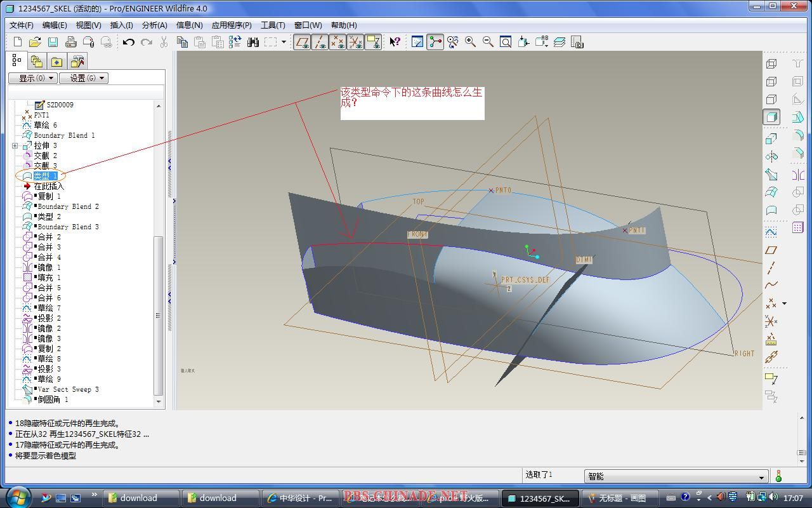Screen dimensions: 812x508
Task: Open the 视图(V) menu
Action: [x=88, y=25]
